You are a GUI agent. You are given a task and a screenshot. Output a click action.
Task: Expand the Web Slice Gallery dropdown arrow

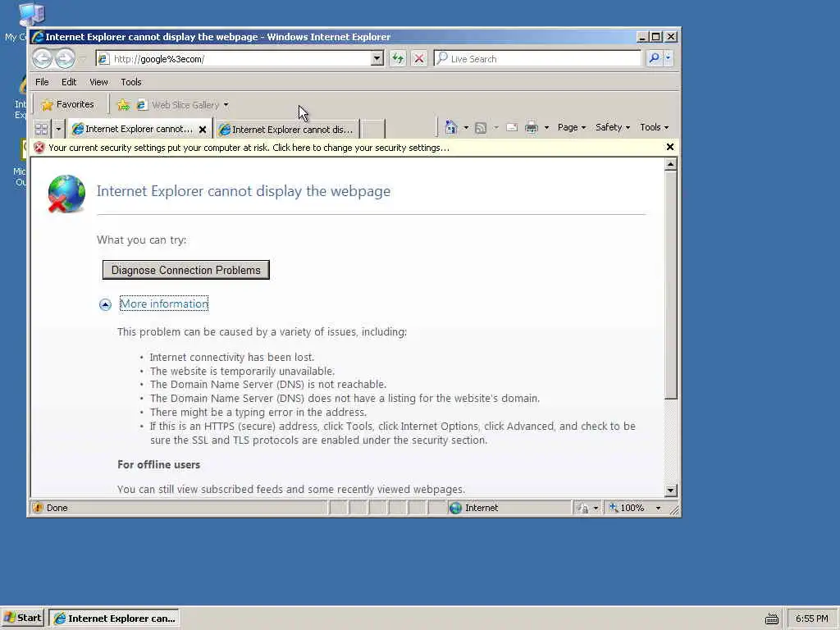pos(226,105)
